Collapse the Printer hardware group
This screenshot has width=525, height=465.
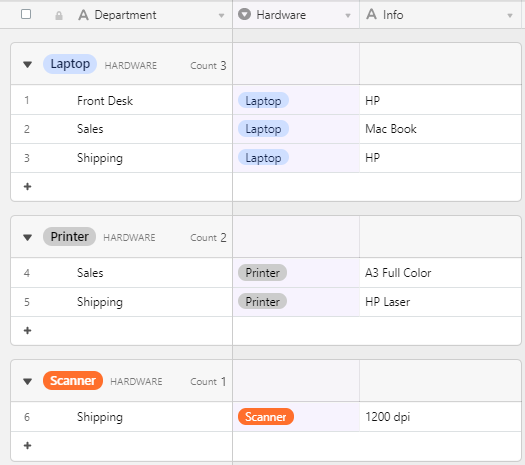(27, 237)
